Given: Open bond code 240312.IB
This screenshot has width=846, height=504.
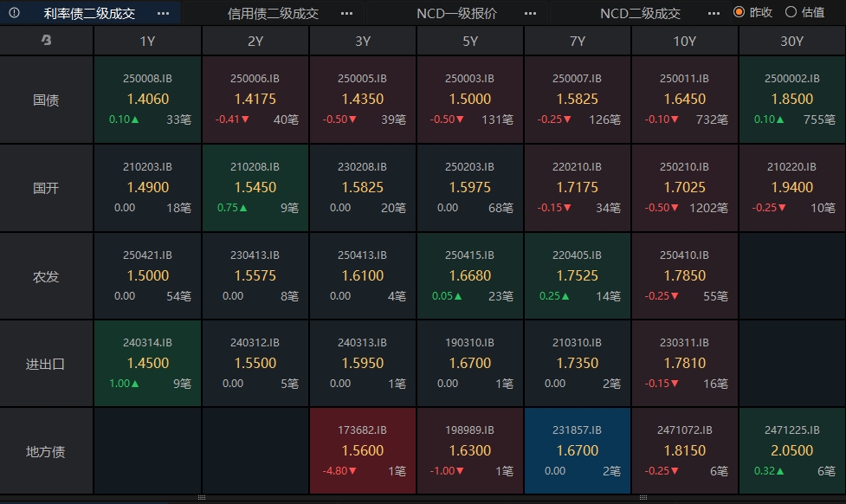Looking at the screenshot, I should point(255,342).
